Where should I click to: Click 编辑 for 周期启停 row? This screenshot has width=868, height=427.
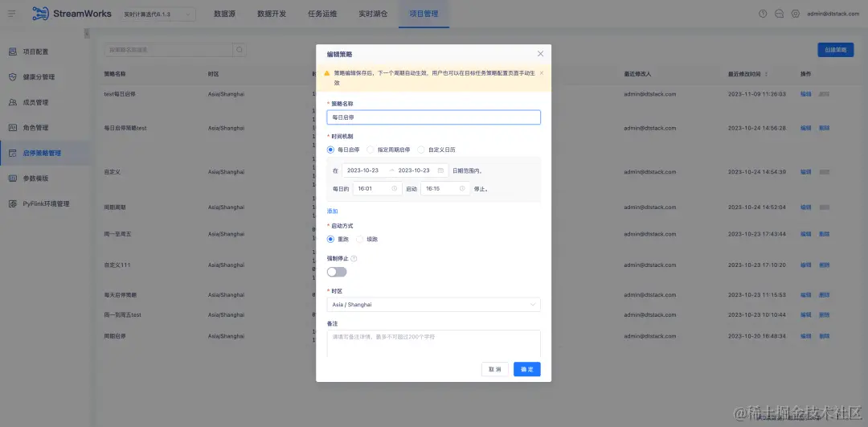click(x=806, y=336)
